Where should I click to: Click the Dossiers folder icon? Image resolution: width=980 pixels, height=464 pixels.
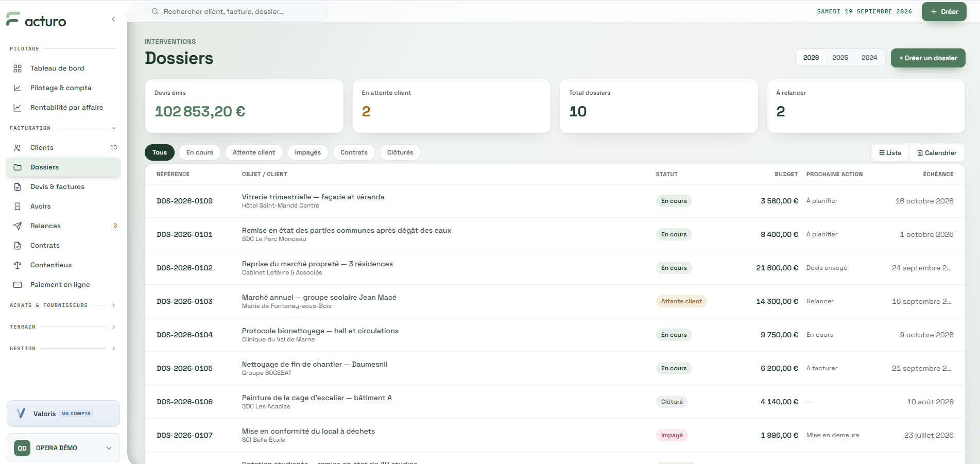point(18,167)
